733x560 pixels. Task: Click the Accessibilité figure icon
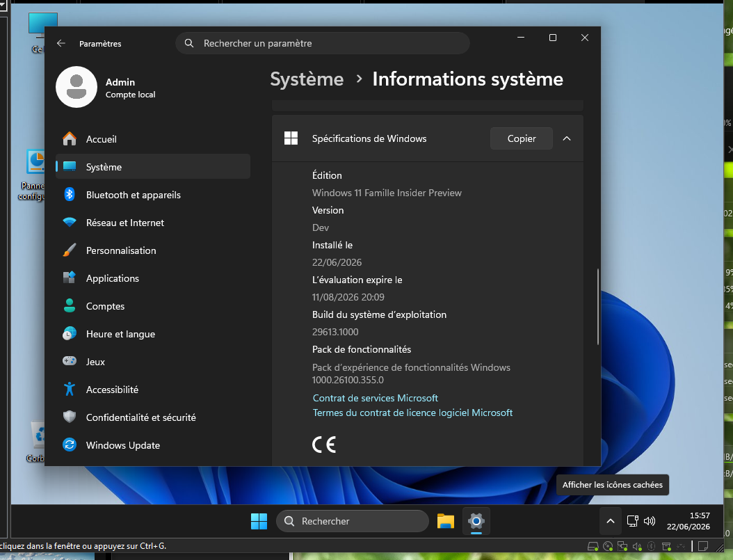69,390
